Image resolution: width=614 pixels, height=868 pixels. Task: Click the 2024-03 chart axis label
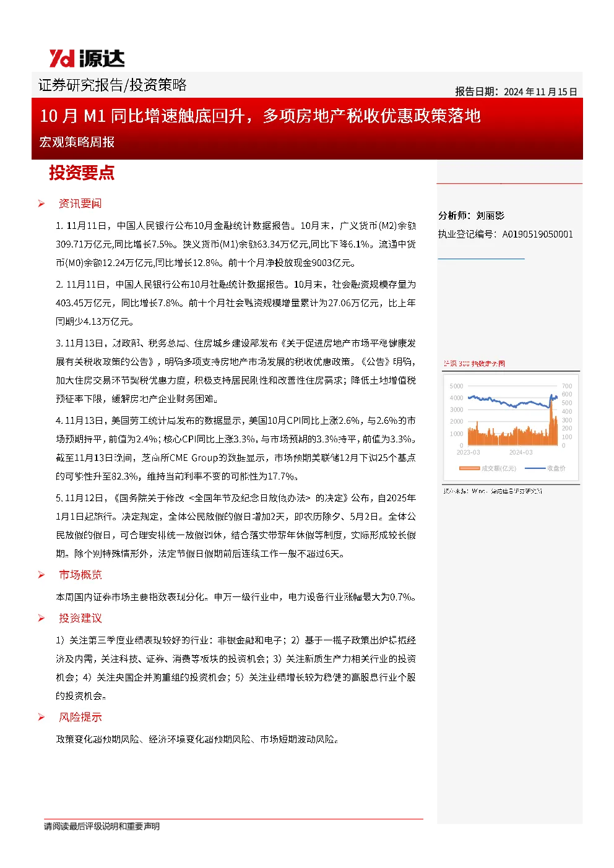521,452
